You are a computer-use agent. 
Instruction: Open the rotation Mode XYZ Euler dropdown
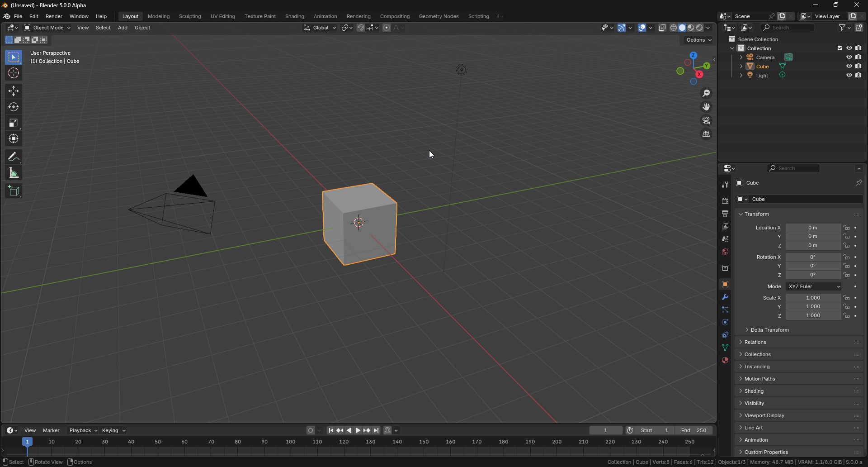(813, 286)
